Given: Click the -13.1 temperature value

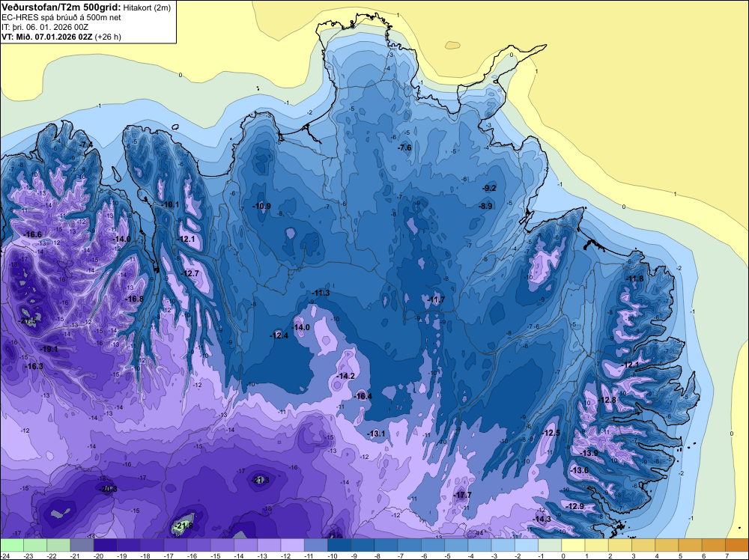Looking at the screenshot, I should click(376, 433).
